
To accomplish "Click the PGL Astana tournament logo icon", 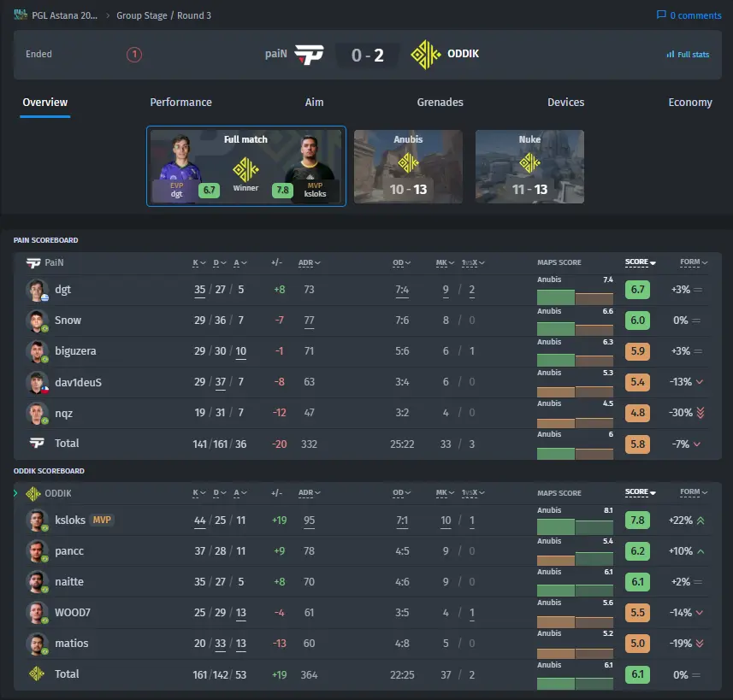I will (21, 15).
